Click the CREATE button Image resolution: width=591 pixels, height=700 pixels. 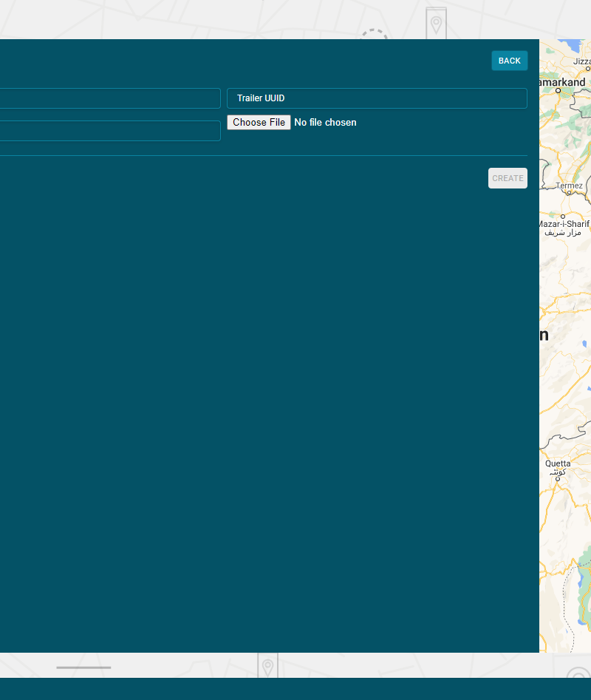click(x=508, y=178)
